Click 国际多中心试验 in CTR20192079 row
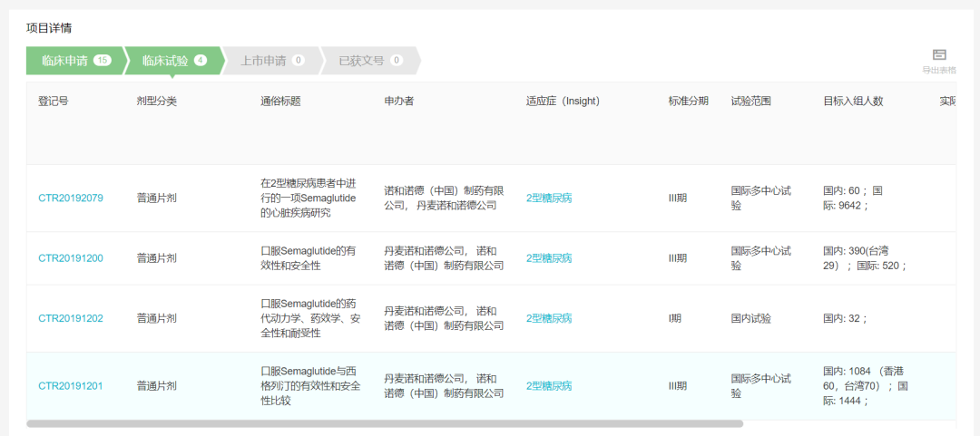 click(761, 198)
